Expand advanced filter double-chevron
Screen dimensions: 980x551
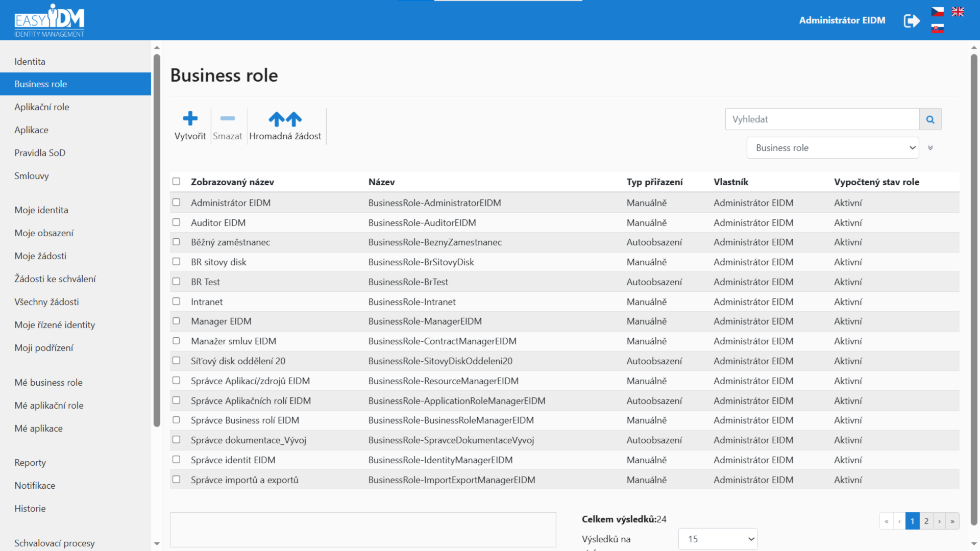(930, 148)
